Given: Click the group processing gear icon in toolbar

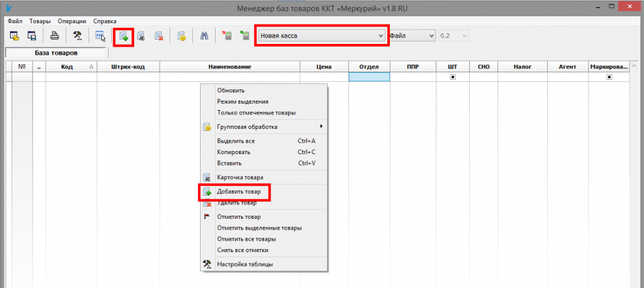Looking at the screenshot, I should [181, 36].
